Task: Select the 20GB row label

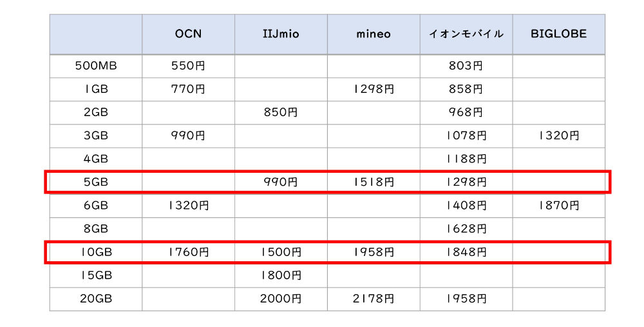Action: [96, 299]
